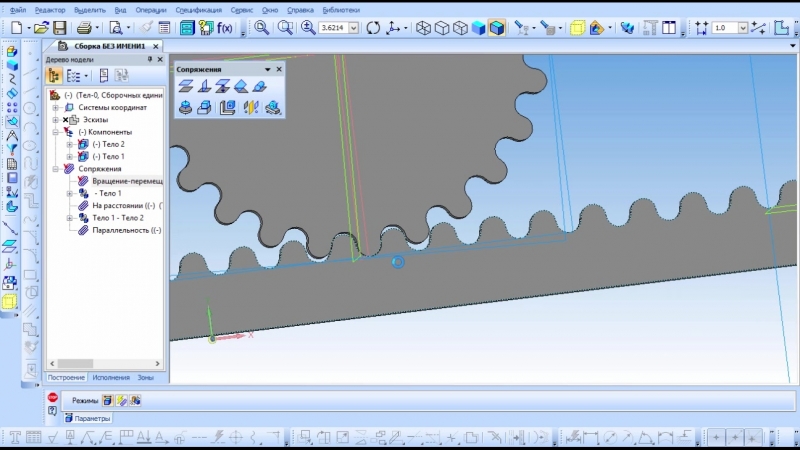Expand the Системы координат tree node

56,107
